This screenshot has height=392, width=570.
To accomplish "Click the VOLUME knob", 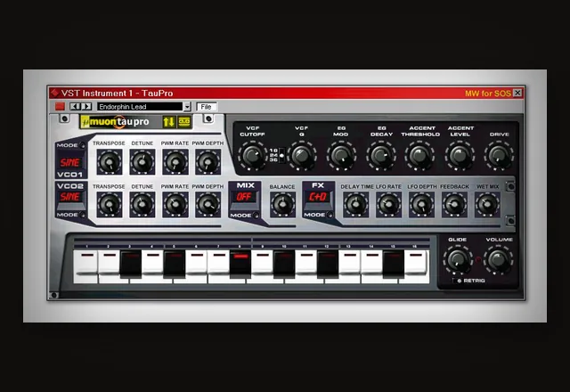I will 499,259.
